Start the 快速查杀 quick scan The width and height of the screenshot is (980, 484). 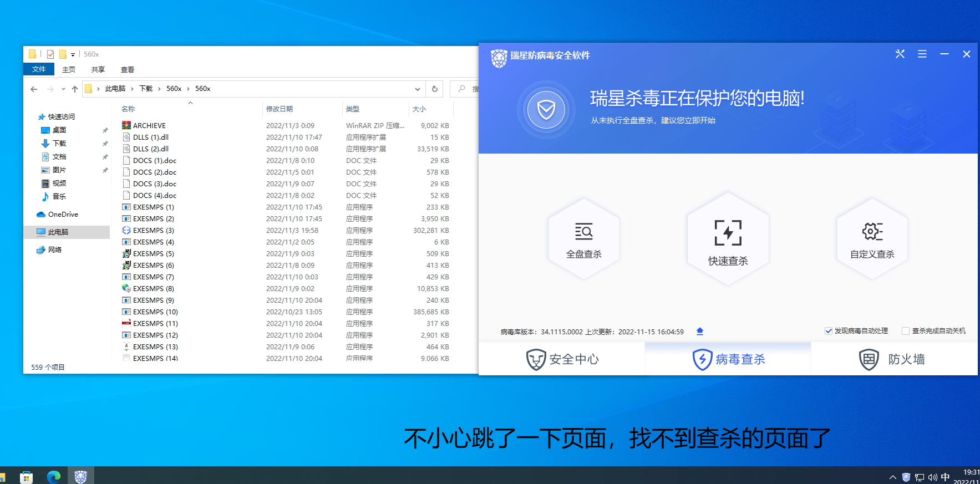click(728, 239)
